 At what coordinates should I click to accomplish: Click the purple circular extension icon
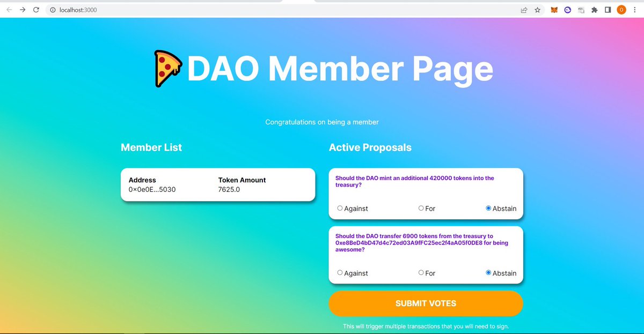[568, 10]
